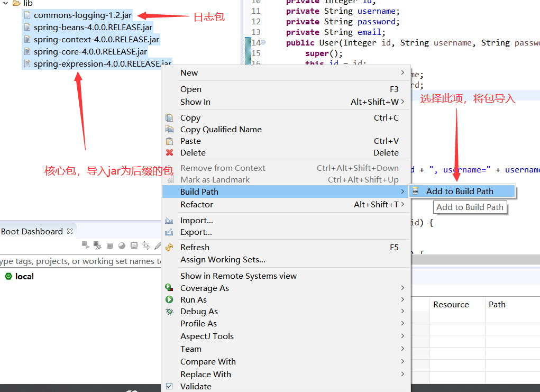Expand the Replace With submenu arrow

402,374
